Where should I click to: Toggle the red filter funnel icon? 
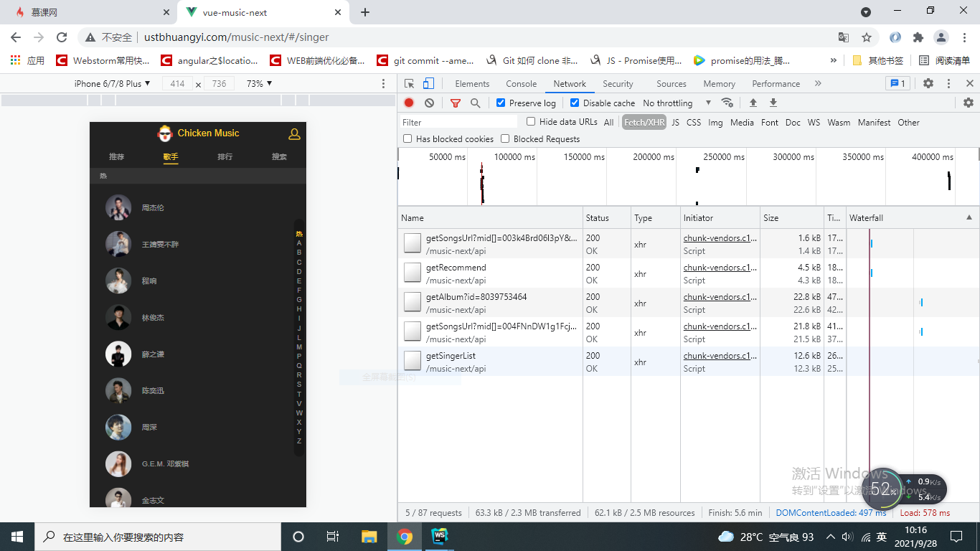[455, 103]
